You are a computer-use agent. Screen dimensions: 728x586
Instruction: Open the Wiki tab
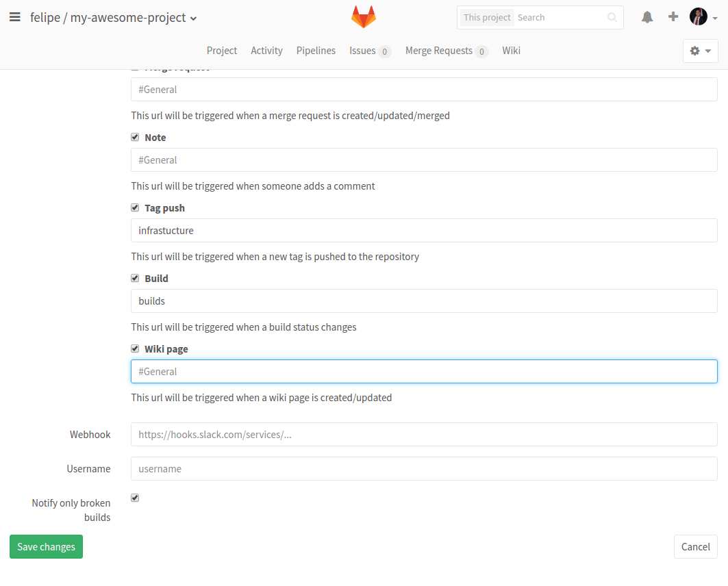point(511,50)
